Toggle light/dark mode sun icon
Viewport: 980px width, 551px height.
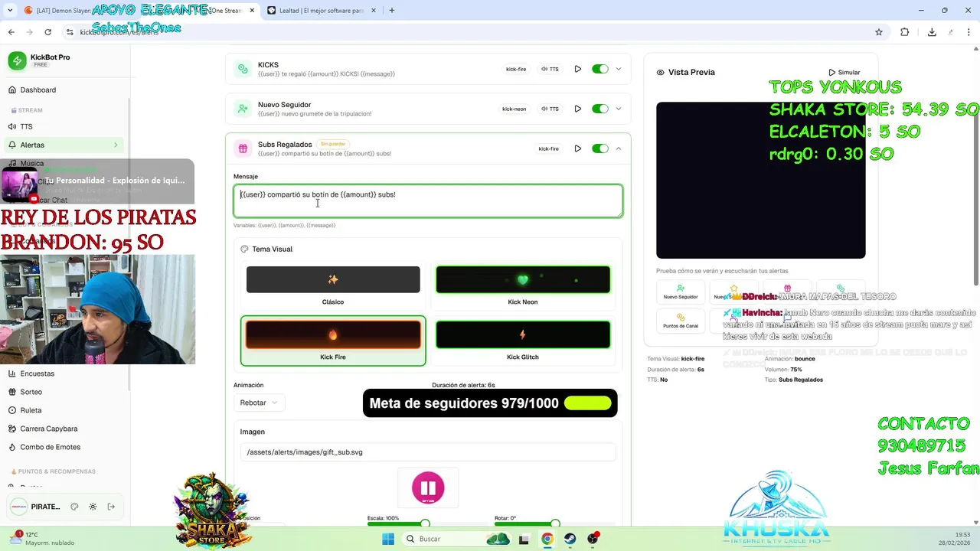[x=93, y=507]
